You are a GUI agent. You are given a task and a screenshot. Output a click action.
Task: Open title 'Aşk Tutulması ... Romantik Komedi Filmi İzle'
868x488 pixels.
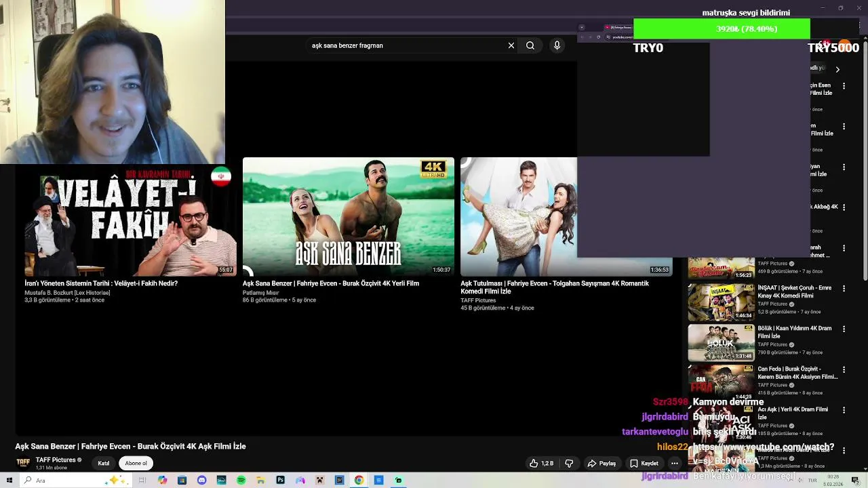555,287
